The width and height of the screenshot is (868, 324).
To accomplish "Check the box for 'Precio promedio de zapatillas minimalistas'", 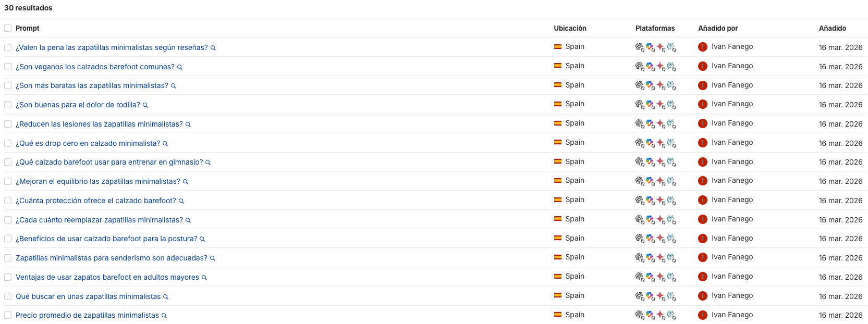I will tap(8, 315).
